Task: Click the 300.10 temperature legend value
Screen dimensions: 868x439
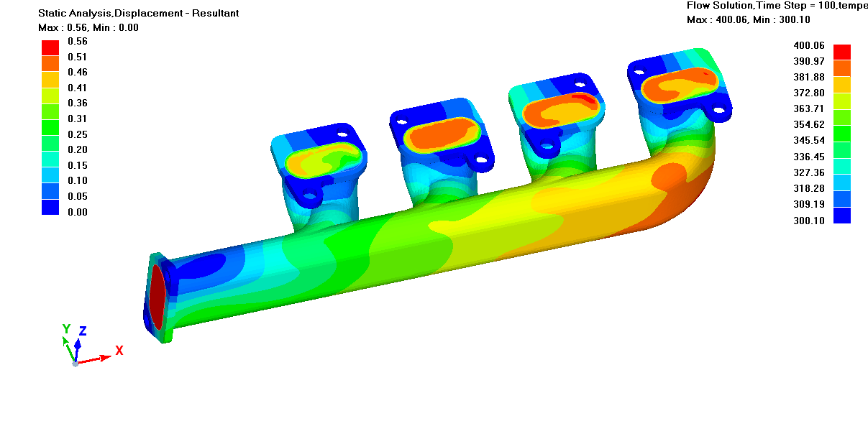Action: click(809, 221)
